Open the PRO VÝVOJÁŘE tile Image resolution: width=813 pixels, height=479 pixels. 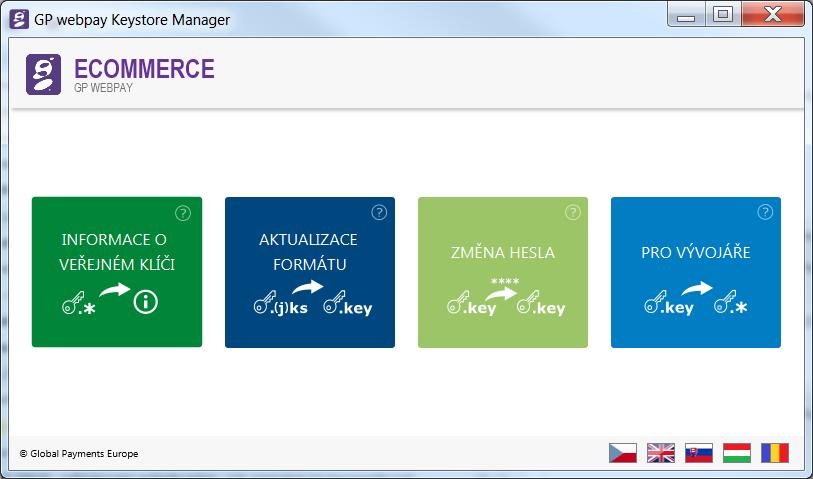click(x=695, y=272)
